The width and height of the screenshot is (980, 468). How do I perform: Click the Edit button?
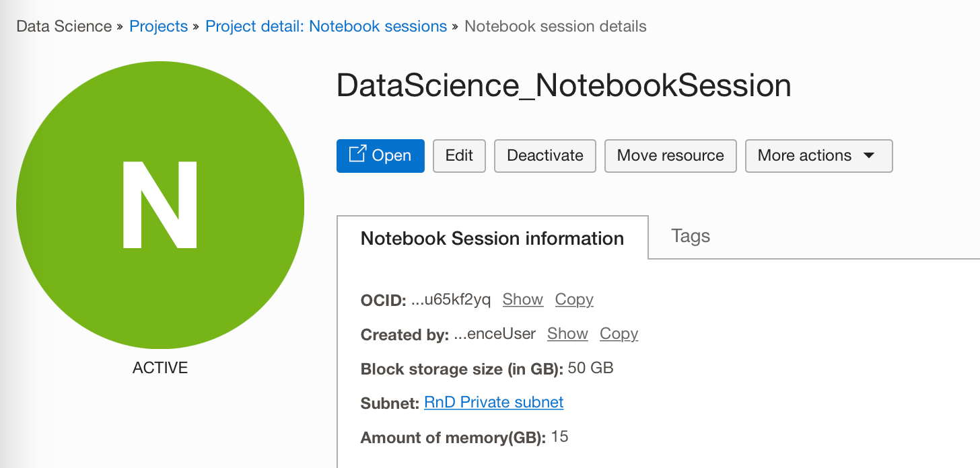click(x=459, y=155)
